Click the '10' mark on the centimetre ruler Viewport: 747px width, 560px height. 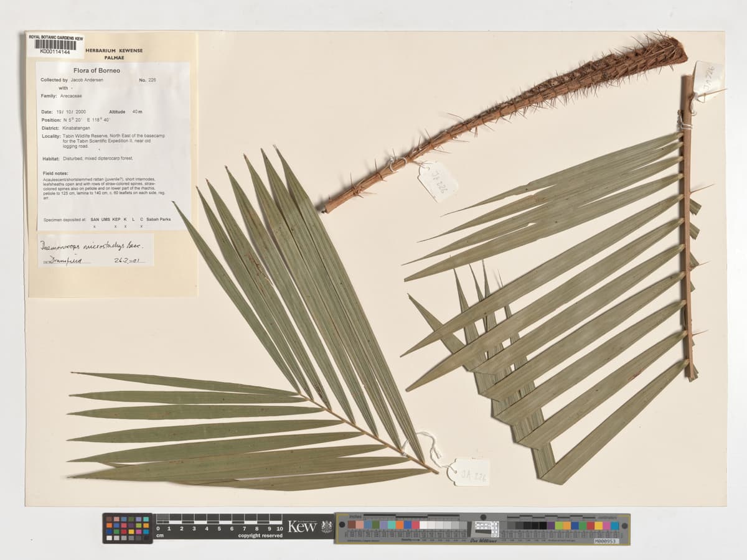(280, 529)
